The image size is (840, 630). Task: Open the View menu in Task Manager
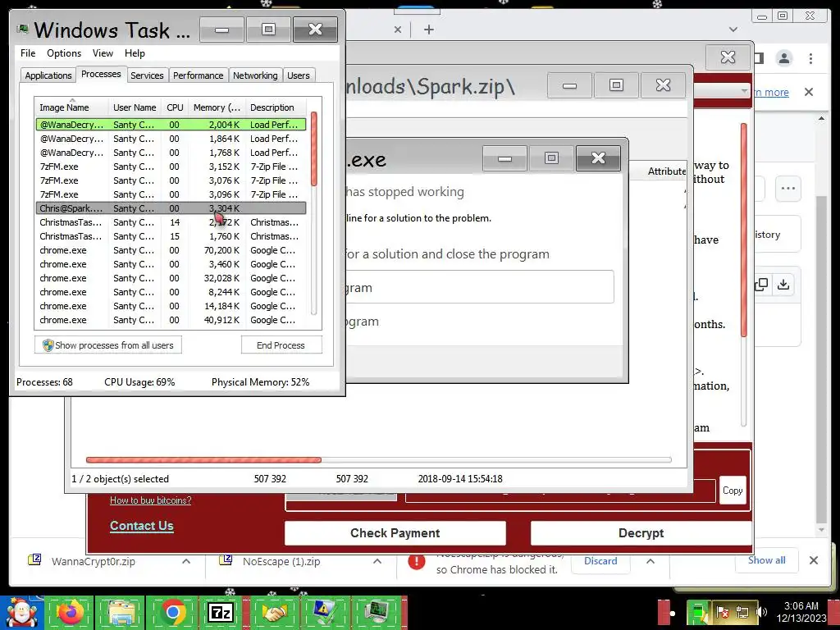[x=103, y=53]
